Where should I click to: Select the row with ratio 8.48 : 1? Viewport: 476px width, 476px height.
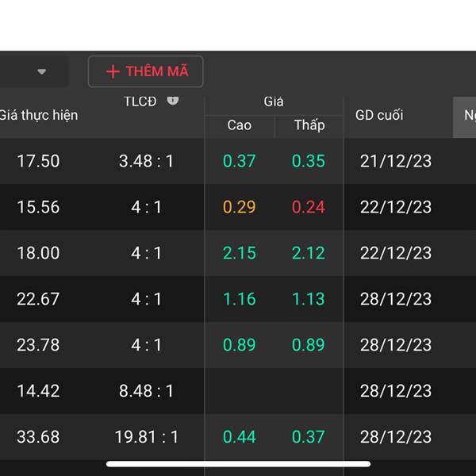[x=238, y=390]
